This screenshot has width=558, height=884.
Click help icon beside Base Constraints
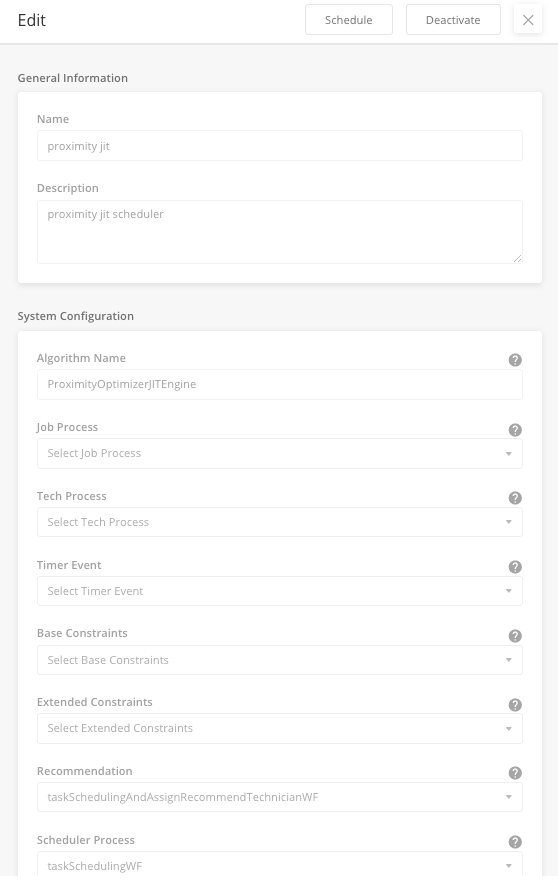pyautogui.click(x=515, y=636)
